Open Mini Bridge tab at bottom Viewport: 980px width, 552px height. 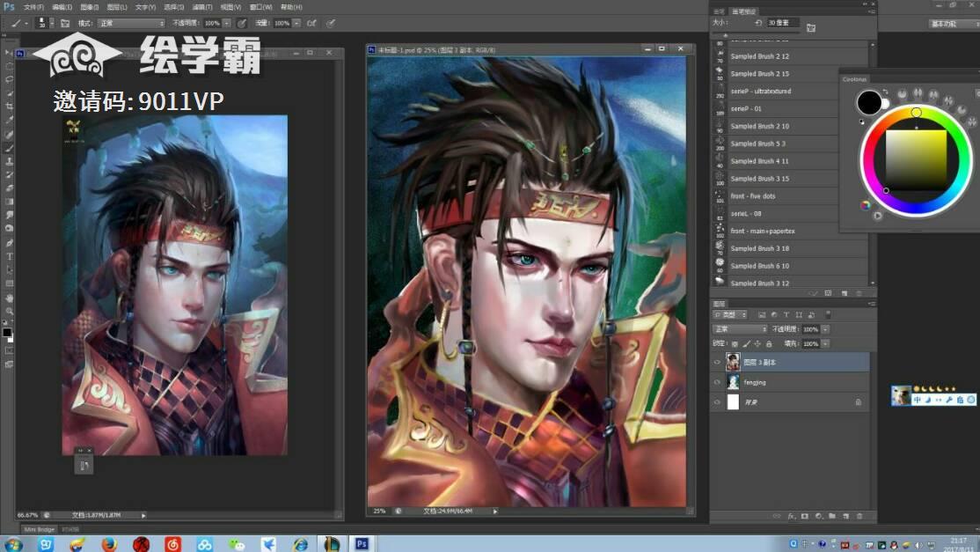[40, 529]
